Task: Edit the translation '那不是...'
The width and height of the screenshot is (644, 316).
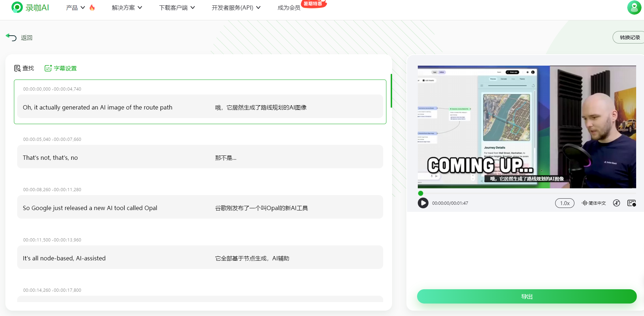Action: click(225, 158)
